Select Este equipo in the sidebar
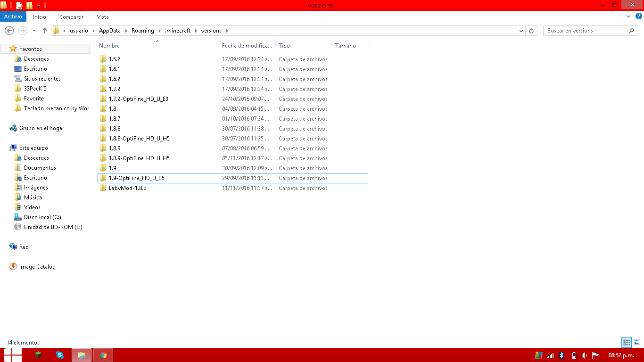The height and width of the screenshot is (362, 644). (33, 148)
